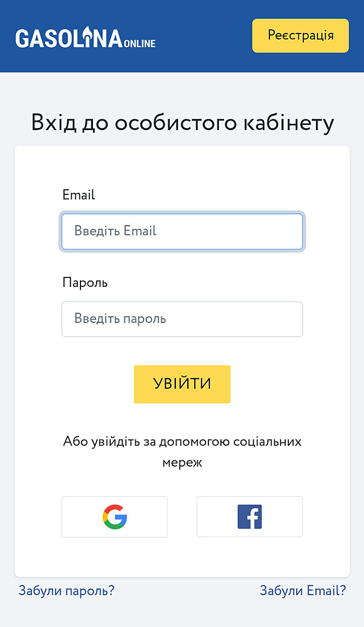The image size is (364, 627).
Task: Click the small ONLINE text in the logo
Action: 140,43
